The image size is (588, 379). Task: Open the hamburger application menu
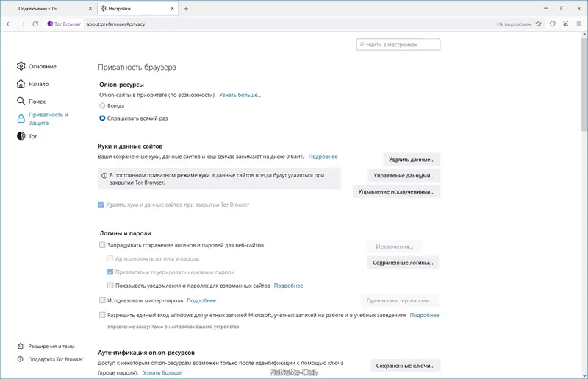[x=578, y=24]
